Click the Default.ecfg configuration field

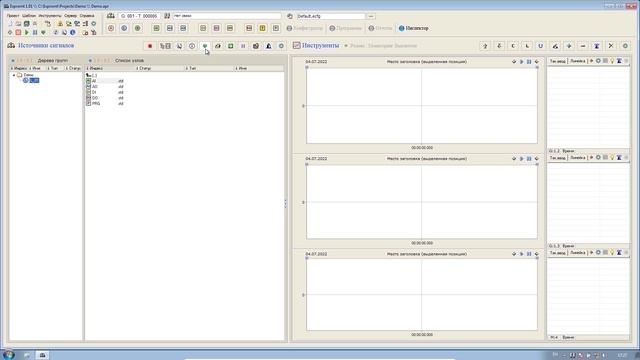[x=330, y=16]
